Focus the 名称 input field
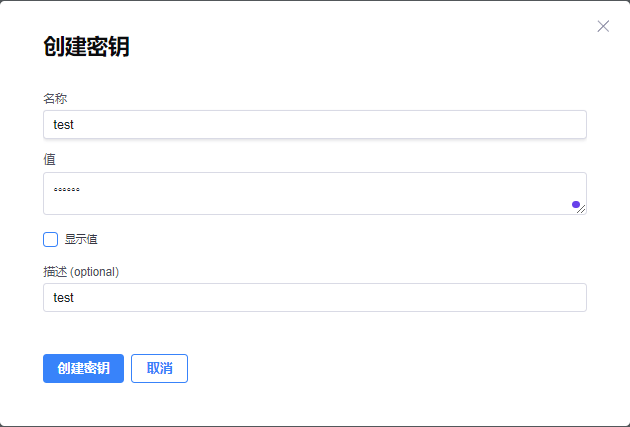The width and height of the screenshot is (630, 427). (314, 125)
